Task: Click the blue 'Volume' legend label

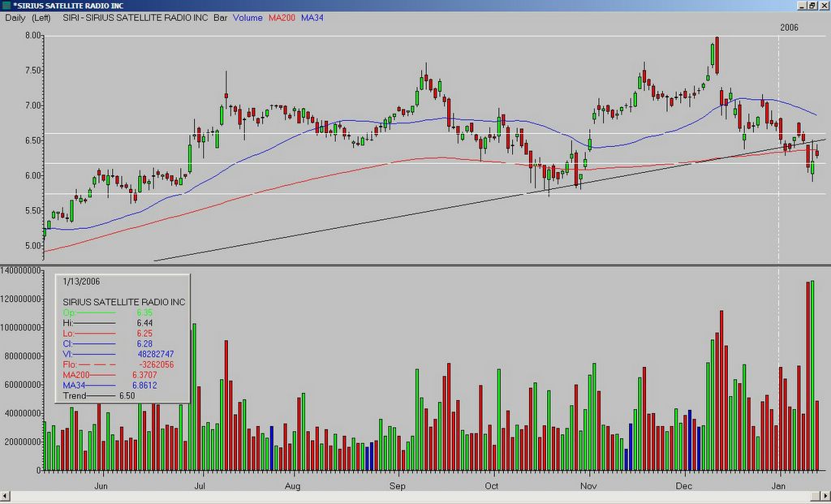Action: pyautogui.click(x=248, y=18)
